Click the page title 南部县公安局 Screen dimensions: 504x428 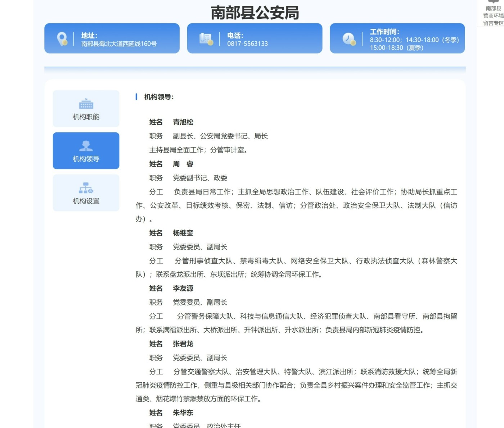coord(255,13)
